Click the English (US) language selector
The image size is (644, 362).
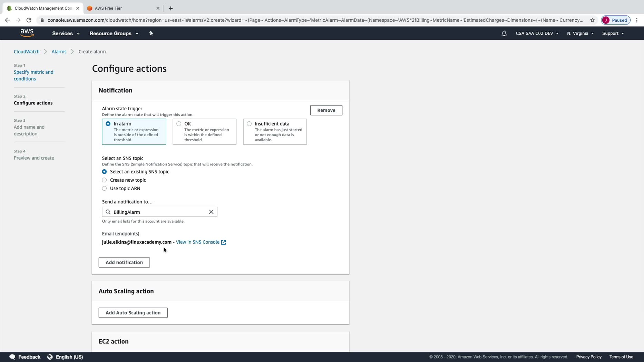pos(69,357)
